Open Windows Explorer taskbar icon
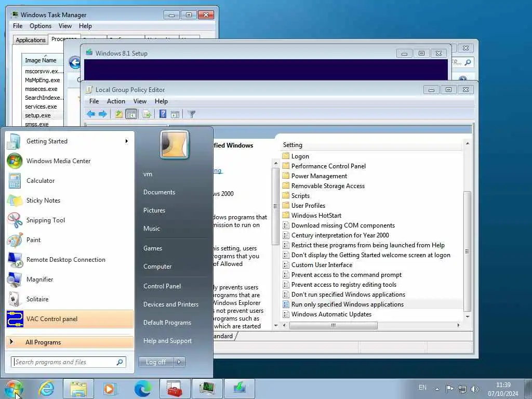 (x=78, y=388)
